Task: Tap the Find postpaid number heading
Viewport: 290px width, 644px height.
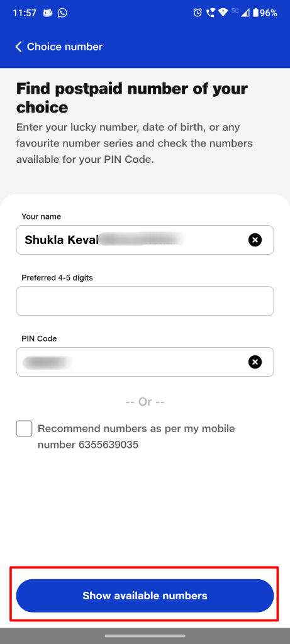Action: (x=132, y=97)
